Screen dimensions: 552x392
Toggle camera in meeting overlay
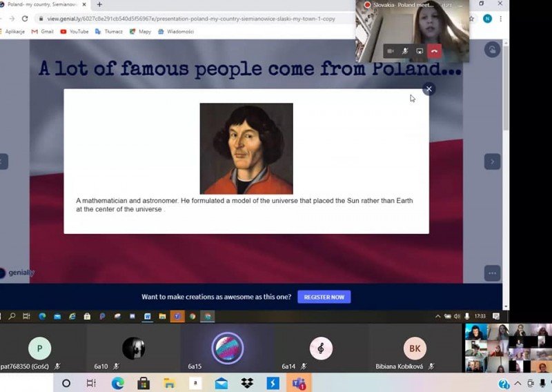391,51
